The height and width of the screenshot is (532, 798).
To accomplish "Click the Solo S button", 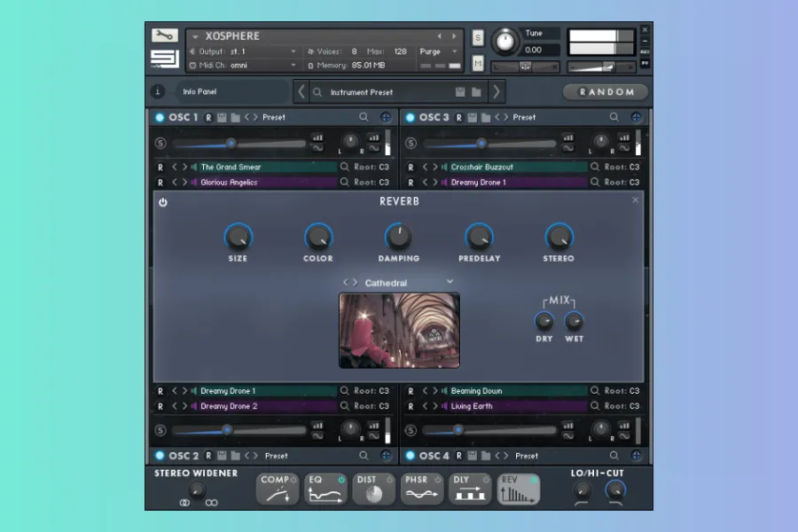I will (478, 37).
